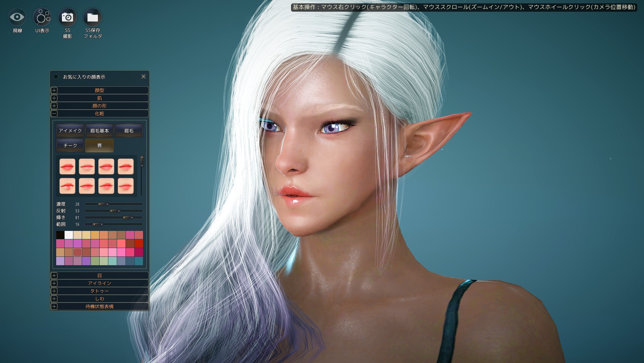
Task: Click the 基本操作 help text at top
Action: coord(464,7)
